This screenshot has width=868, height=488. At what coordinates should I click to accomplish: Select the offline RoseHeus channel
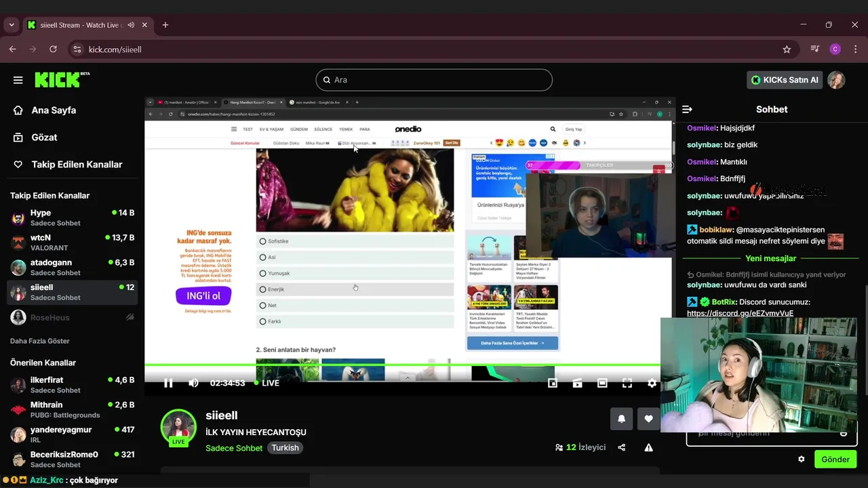(x=73, y=317)
